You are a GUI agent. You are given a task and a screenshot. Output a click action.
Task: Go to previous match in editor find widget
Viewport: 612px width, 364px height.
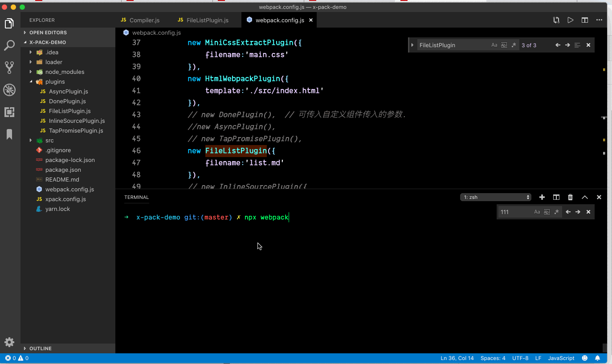point(558,45)
